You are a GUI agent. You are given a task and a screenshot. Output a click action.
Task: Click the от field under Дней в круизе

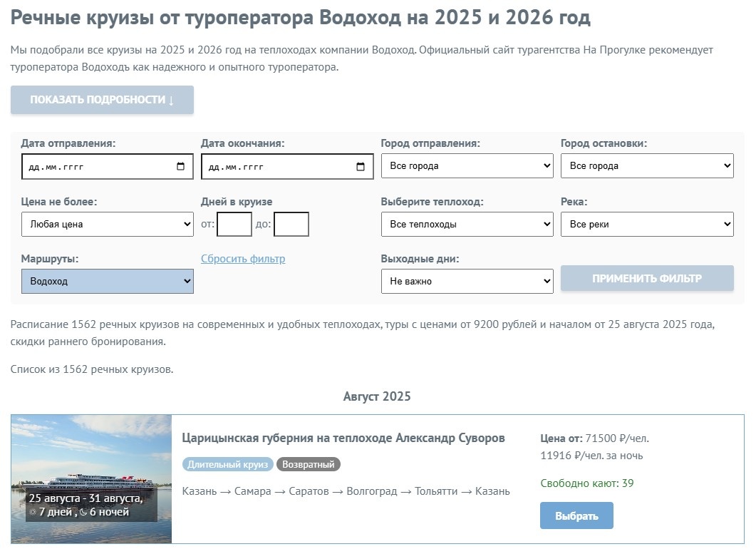point(236,223)
